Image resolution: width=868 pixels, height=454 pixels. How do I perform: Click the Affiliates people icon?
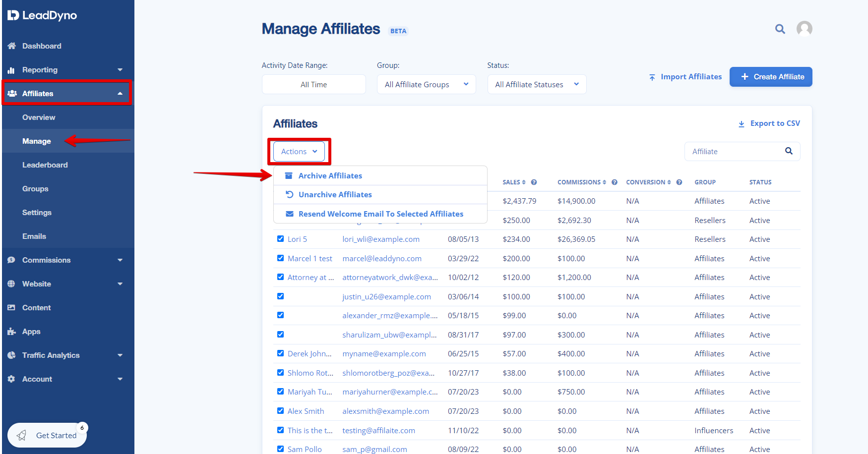coord(12,94)
